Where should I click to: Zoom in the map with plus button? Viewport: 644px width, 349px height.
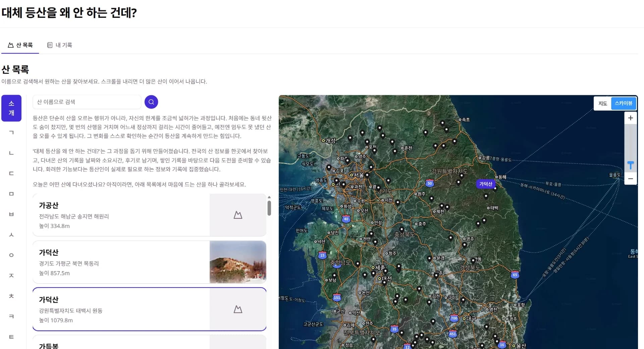[631, 118]
